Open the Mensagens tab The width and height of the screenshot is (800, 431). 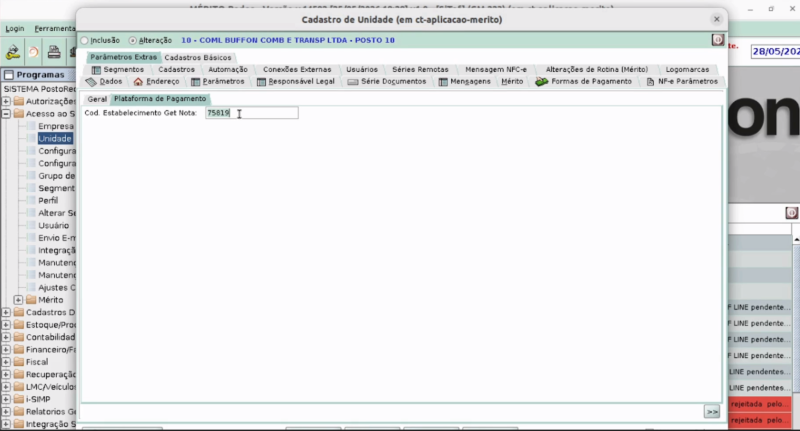click(x=464, y=82)
